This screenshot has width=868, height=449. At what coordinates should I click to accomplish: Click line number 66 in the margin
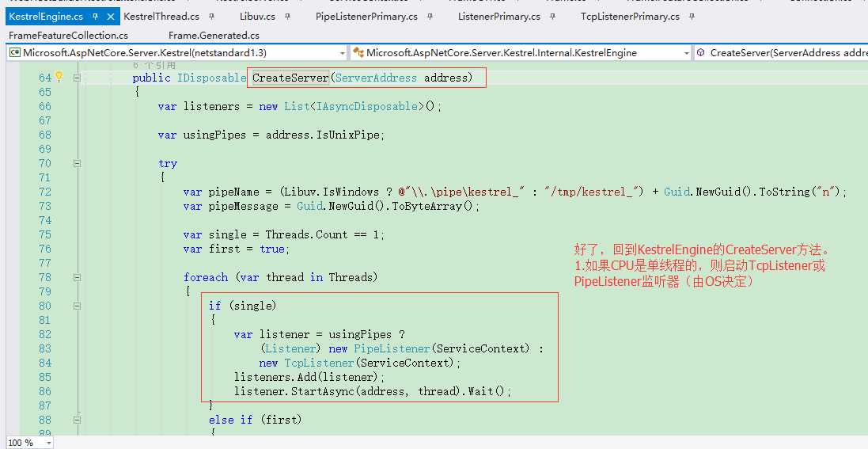45,106
